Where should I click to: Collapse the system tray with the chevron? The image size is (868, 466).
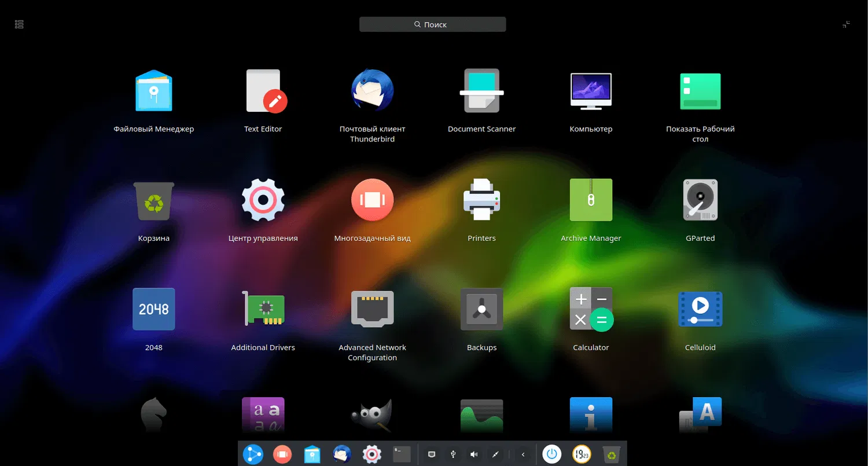pyautogui.click(x=524, y=454)
